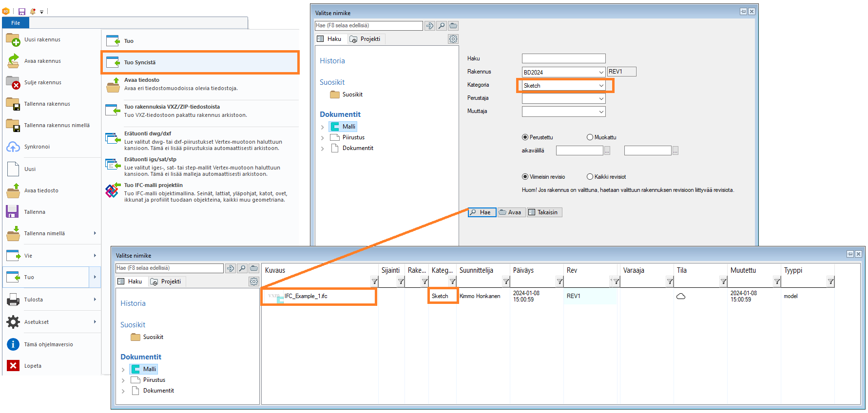This screenshot has width=868, height=413.
Task: Open the filter on the Tila column
Action: pos(723,282)
